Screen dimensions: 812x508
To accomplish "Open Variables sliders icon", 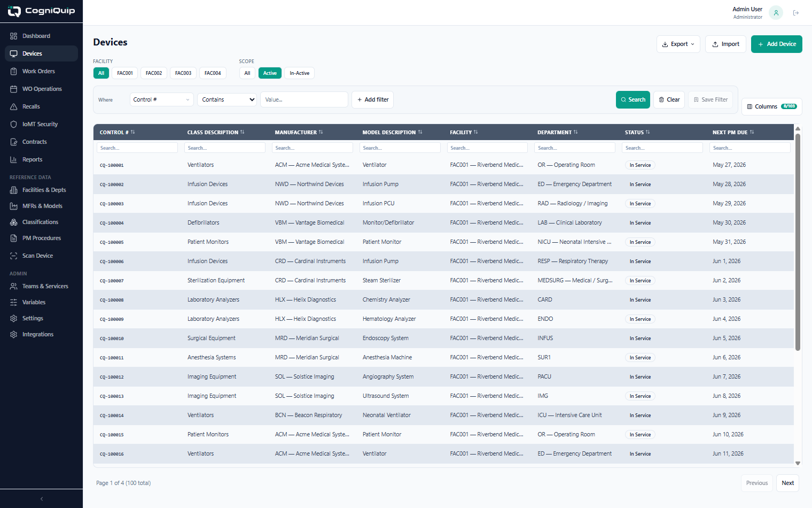I will click(14, 302).
